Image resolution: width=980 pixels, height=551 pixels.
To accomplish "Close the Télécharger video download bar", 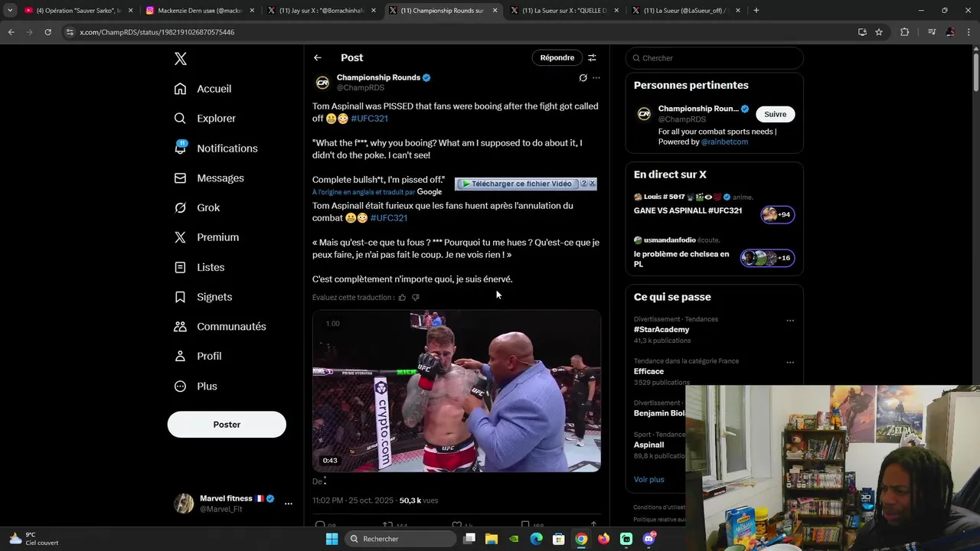I will 593,184.
